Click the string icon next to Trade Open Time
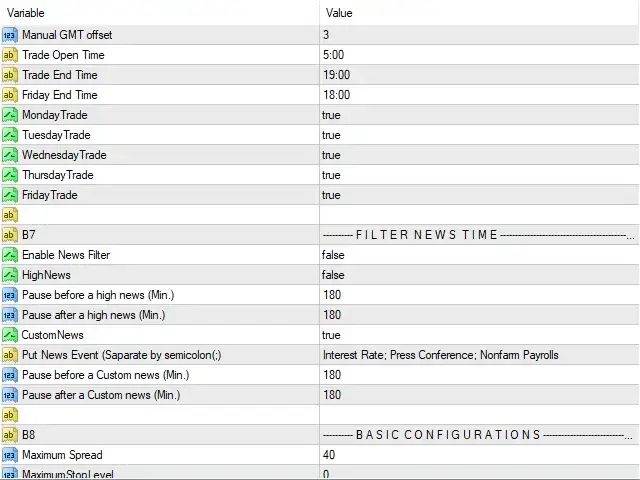Image resolution: width=640 pixels, height=480 pixels. 9,55
